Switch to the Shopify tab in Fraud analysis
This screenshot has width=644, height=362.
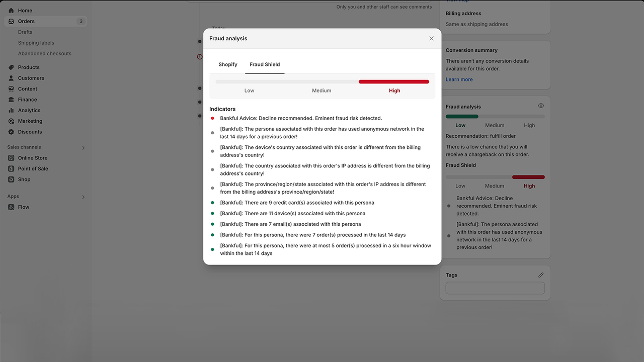tap(227, 64)
